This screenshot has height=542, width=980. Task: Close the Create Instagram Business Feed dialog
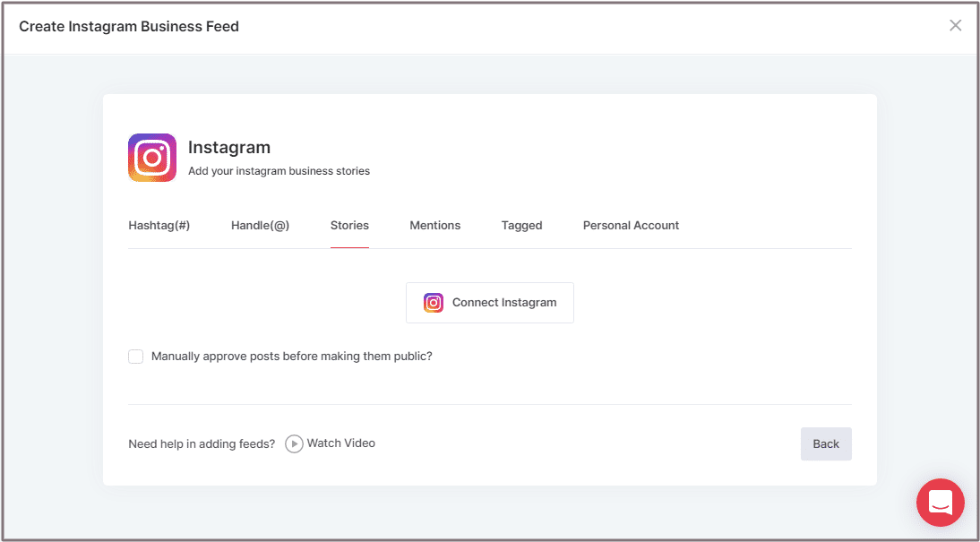click(x=955, y=26)
